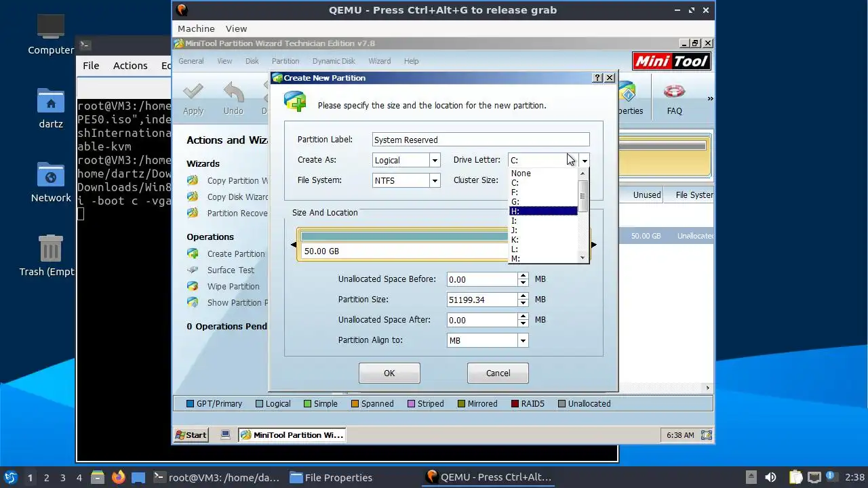Select drive letter M:
The height and width of the screenshot is (488, 868).
[x=543, y=258]
